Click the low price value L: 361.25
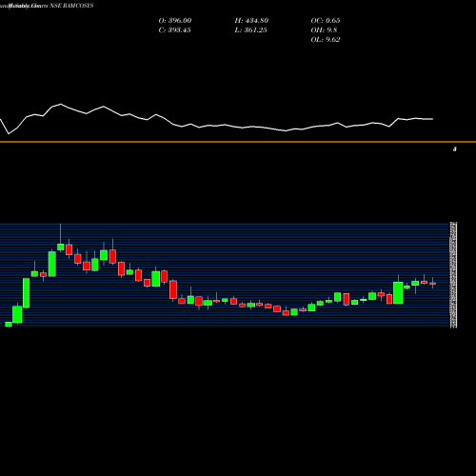The image size is (476, 476). [x=250, y=30]
